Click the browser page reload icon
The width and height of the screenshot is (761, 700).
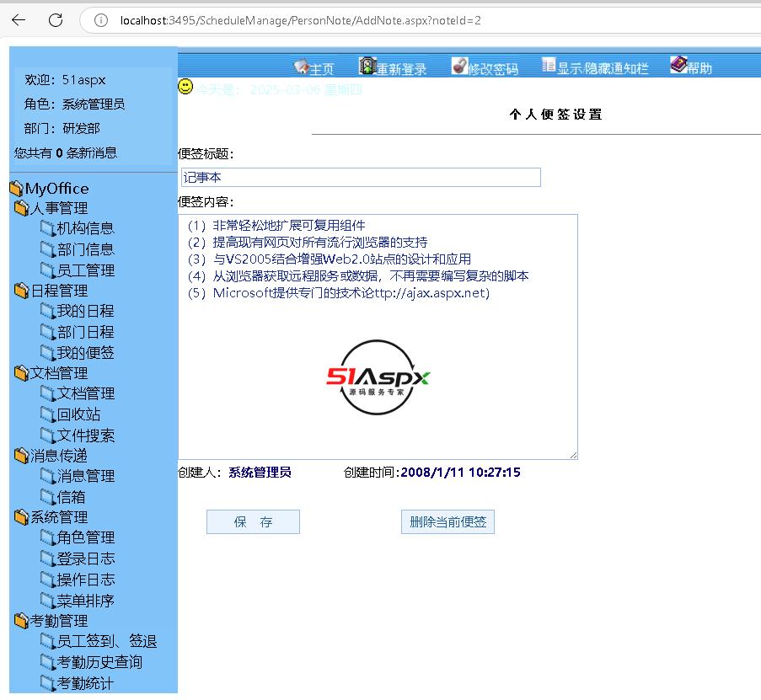[x=56, y=20]
